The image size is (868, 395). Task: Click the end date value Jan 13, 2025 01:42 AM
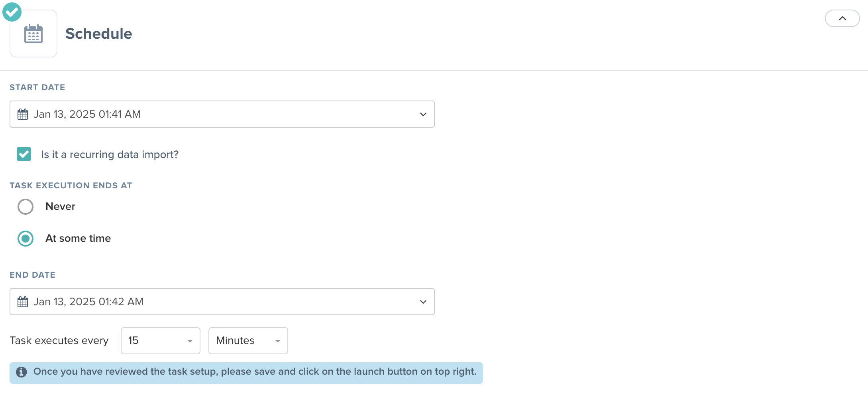(88, 302)
